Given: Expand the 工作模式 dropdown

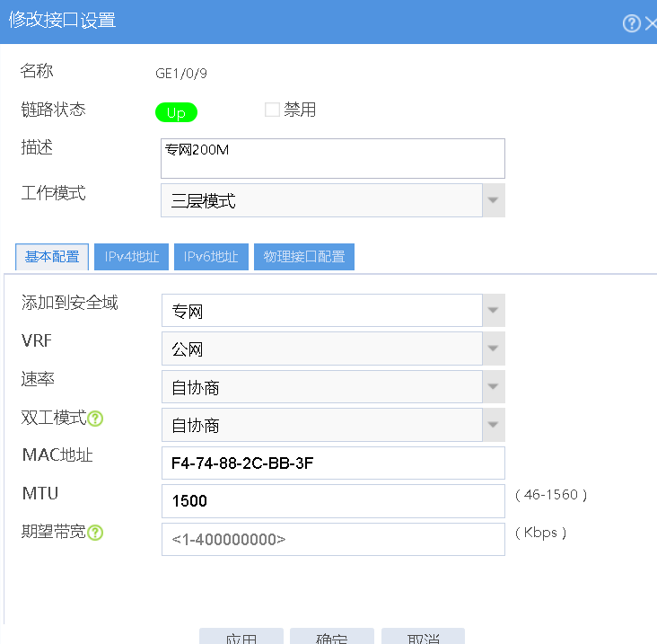Looking at the screenshot, I should [x=493, y=200].
